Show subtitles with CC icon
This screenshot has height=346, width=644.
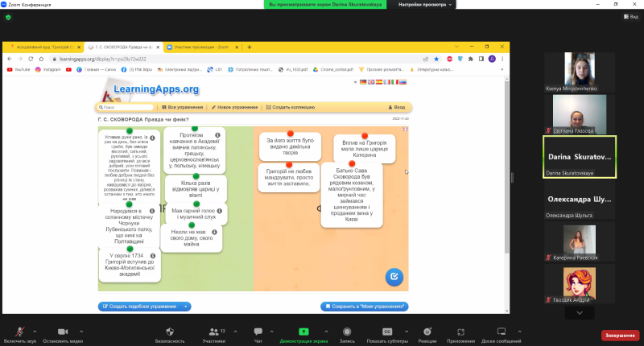(x=387, y=334)
